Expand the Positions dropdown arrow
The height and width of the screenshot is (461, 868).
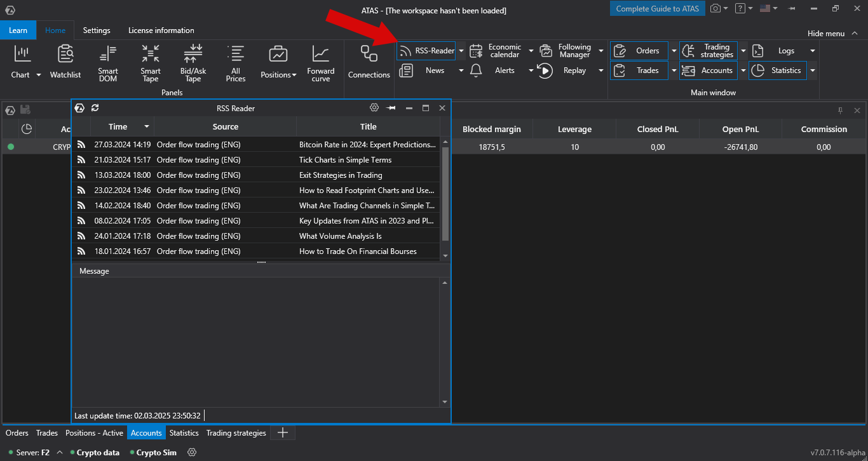[x=294, y=75]
